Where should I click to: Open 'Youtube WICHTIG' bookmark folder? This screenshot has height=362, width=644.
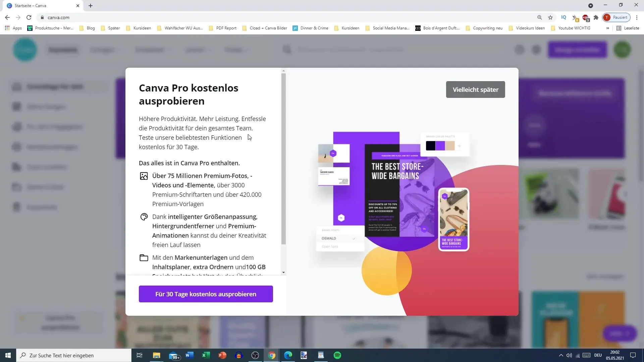tap(571, 28)
